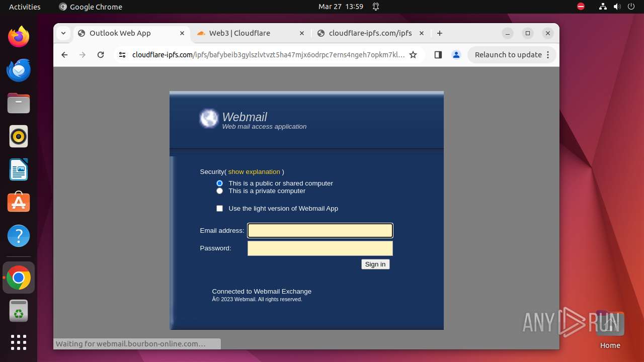Enable light version of Webmail App
The height and width of the screenshot is (362, 644).
(219, 208)
